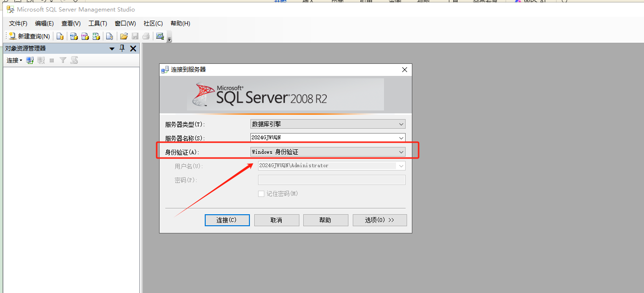Click the 连接到服务器 dialog title icon

point(165,70)
